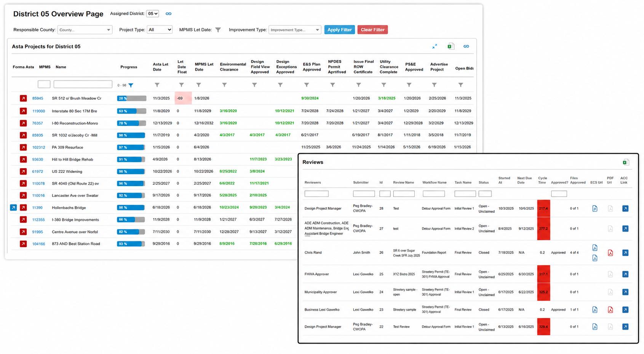Open Forma Asta red arrow for project 85945
The height and width of the screenshot is (354, 644).
tap(23, 98)
